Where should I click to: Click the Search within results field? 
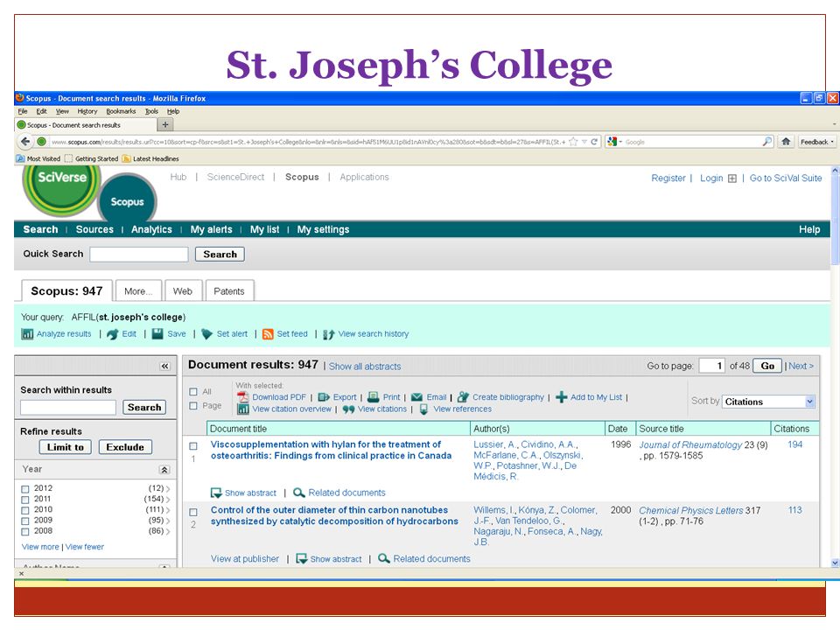[x=68, y=408]
